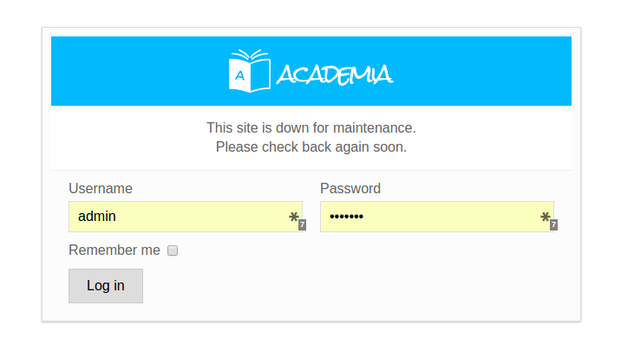
Task: Click the number 7 badge in Username field
Action: pos(302,225)
